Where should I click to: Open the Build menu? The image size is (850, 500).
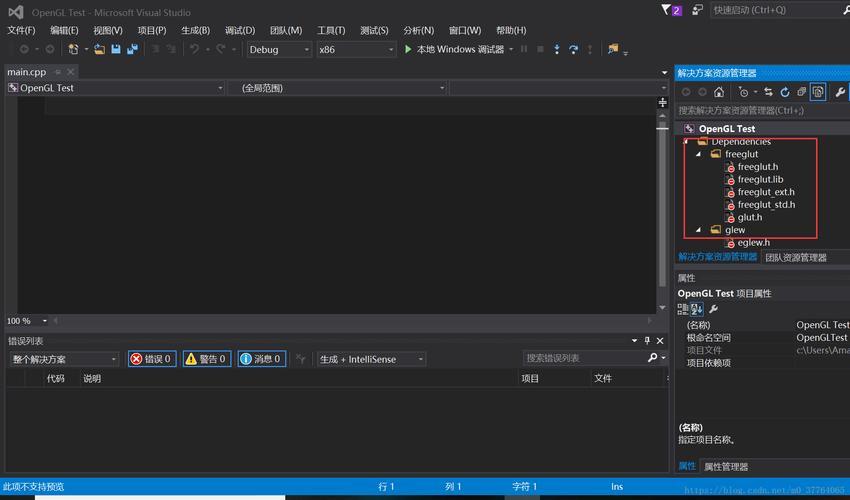click(196, 30)
